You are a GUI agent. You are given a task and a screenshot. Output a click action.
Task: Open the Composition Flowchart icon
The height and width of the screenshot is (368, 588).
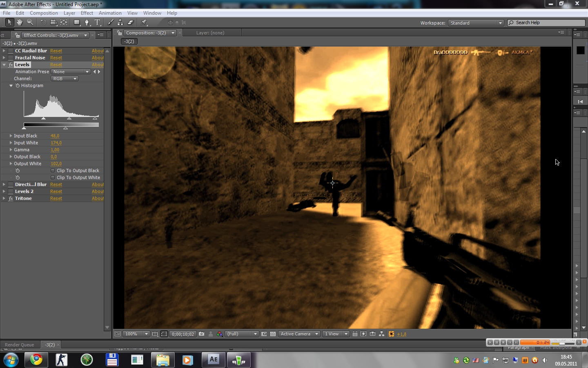(x=381, y=334)
